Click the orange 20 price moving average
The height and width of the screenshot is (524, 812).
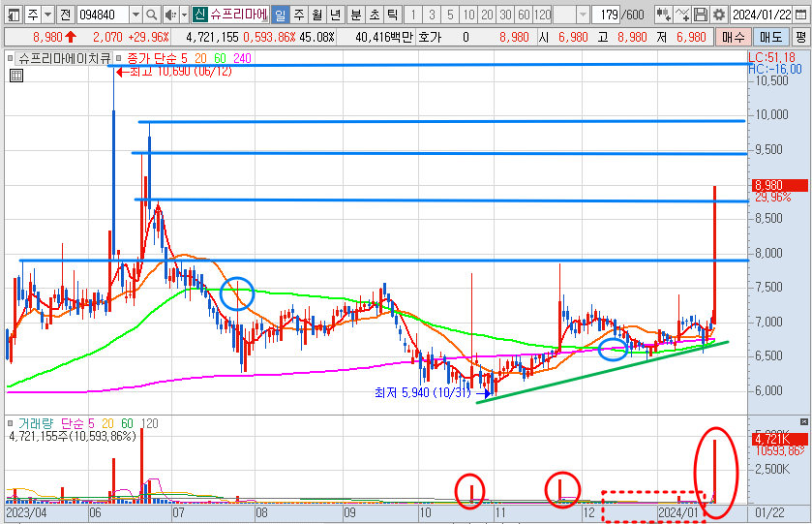point(200,58)
